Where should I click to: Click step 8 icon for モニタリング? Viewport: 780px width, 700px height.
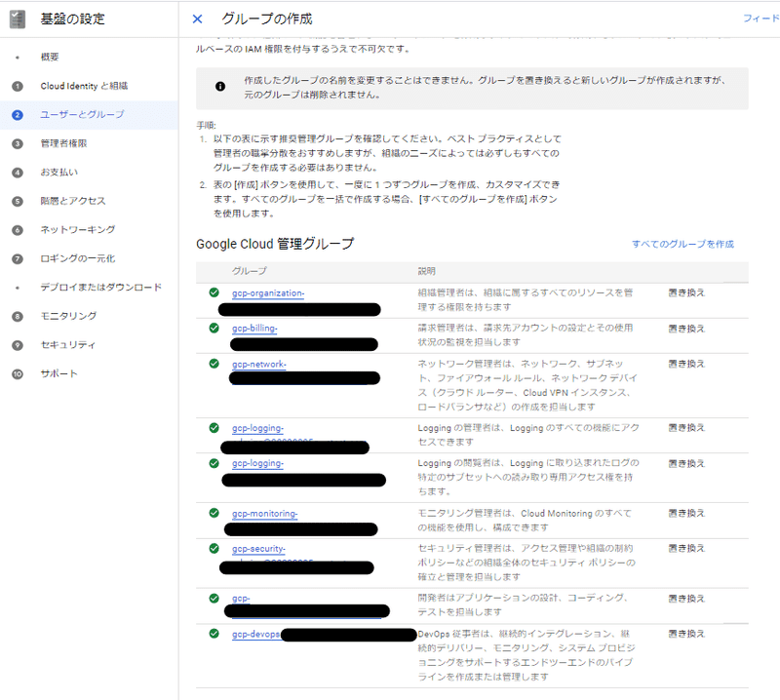pos(18,317)
